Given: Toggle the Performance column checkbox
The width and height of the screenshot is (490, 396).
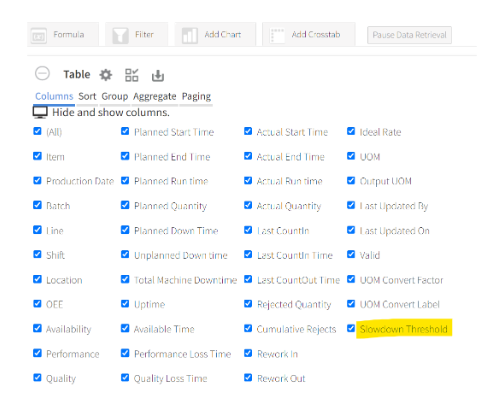Looking at the screenshot, I should (x=37, y=353).
